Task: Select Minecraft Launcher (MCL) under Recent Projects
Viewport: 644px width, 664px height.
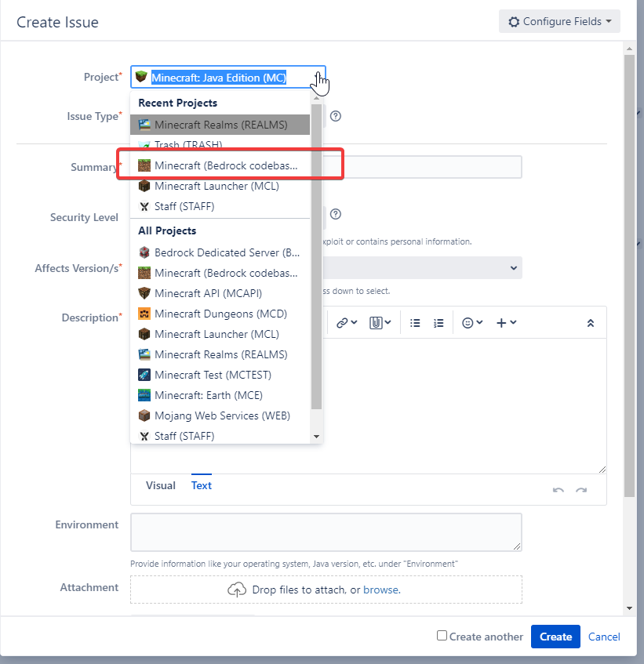Action: [220, 186]
